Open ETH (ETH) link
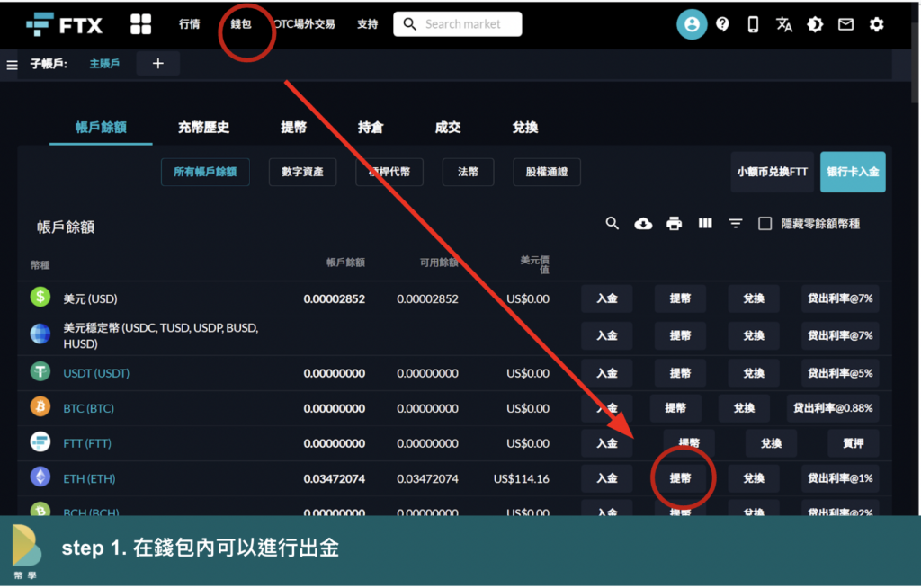This screenshot has height=588, width=921. 89,478
